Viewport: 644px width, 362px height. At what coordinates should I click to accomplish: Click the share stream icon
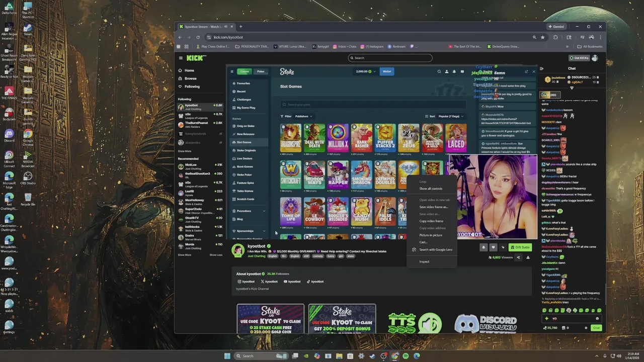[518, 257]
